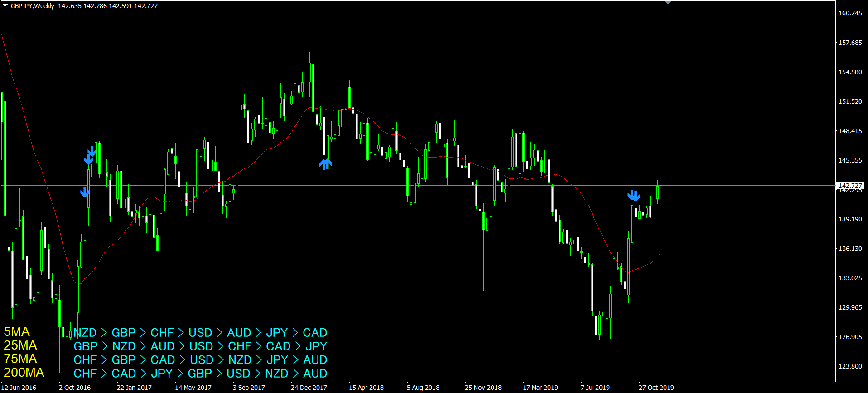Click NZD in the 5MA currency strength row

(x=85, y=333)
